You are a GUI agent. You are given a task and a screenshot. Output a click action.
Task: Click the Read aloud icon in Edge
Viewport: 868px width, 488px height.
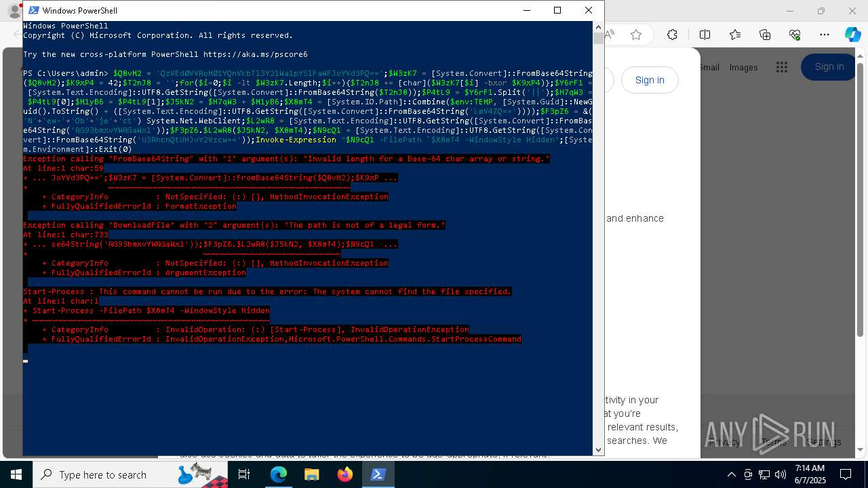click(x=610, y=35)
